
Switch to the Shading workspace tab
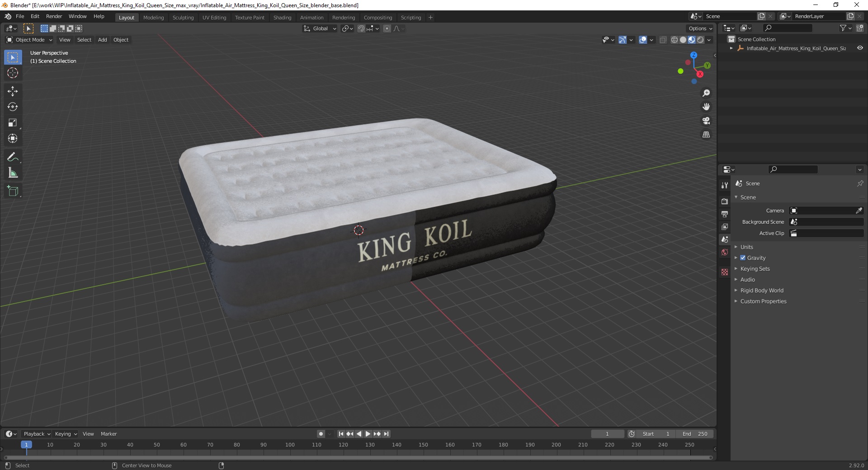click(282, 18)
